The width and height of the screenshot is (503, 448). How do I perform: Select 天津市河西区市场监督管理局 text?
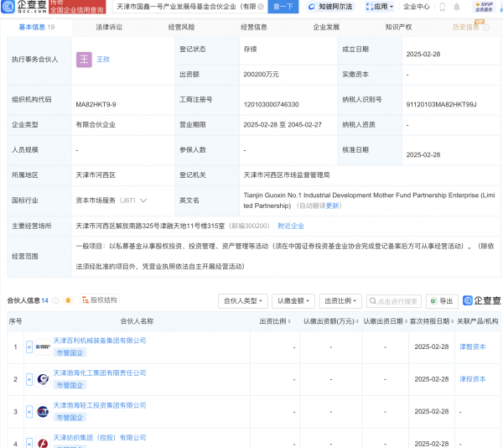[x=287, y=175]
